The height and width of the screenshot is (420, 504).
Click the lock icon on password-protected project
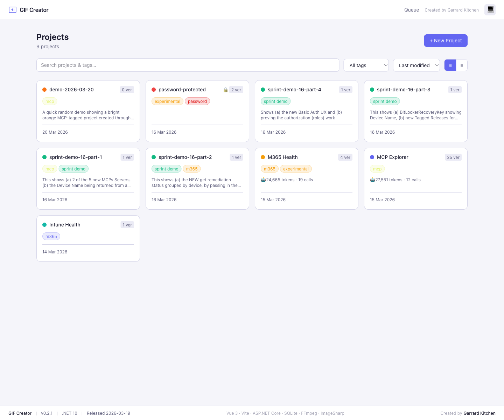pos(225,90)
